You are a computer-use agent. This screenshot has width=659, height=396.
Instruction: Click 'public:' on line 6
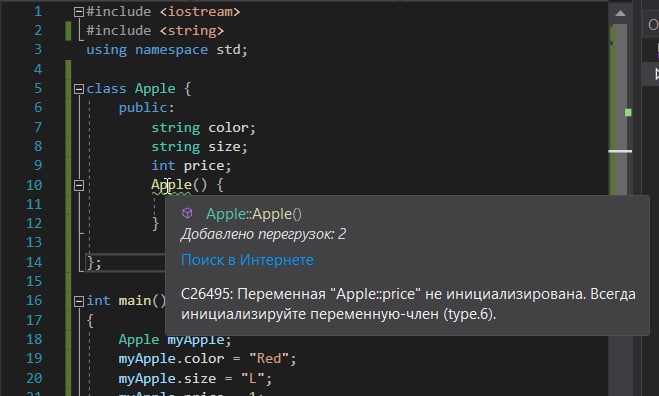146,108
